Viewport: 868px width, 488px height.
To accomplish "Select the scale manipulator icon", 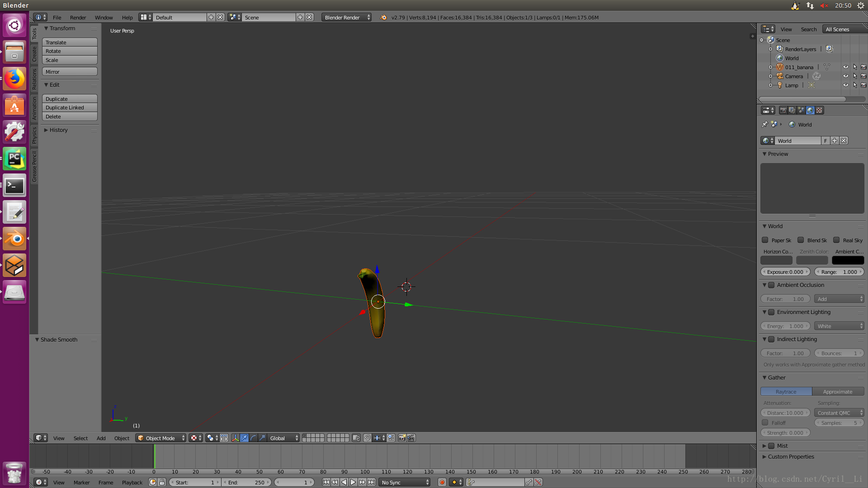I will [x=262, y=438].
